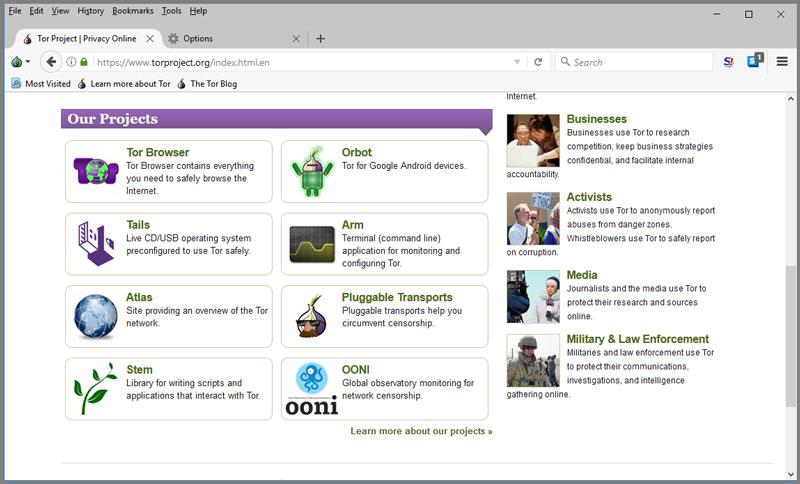Click in the Search input field
This screenshot has width=800, height=484.
pyautogui.click(x=634, y=62)
